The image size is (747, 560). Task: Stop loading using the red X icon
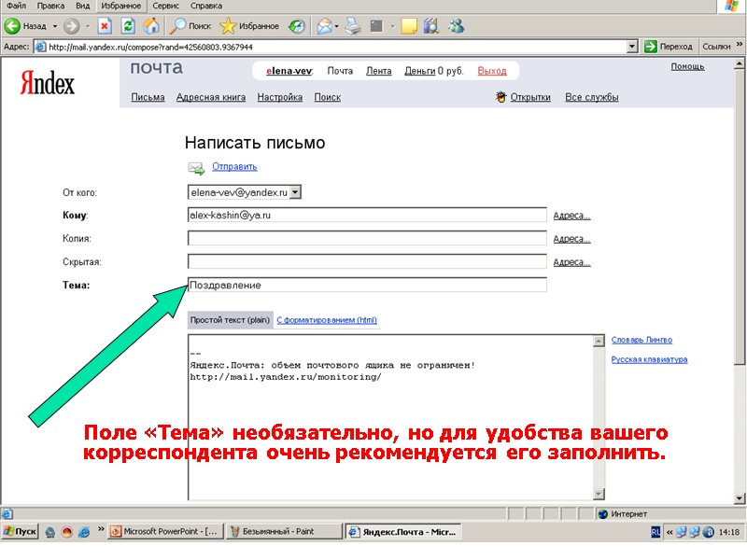(104, 26)
